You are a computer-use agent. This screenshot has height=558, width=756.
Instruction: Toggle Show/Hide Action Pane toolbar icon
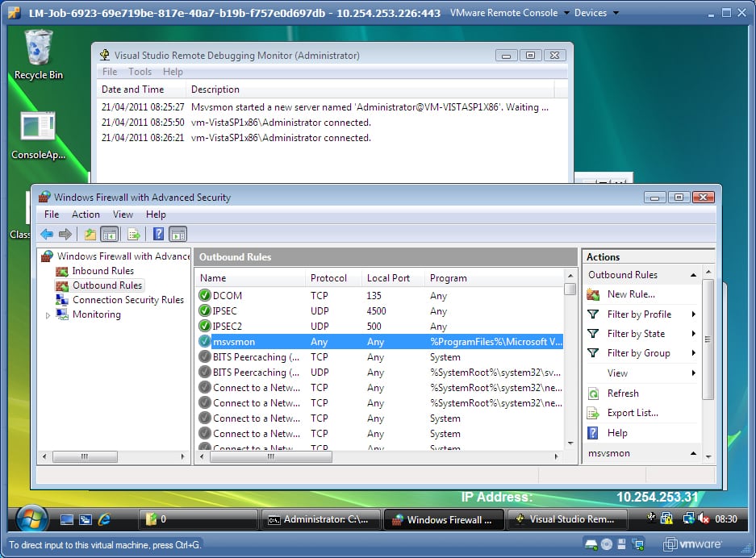178,234
